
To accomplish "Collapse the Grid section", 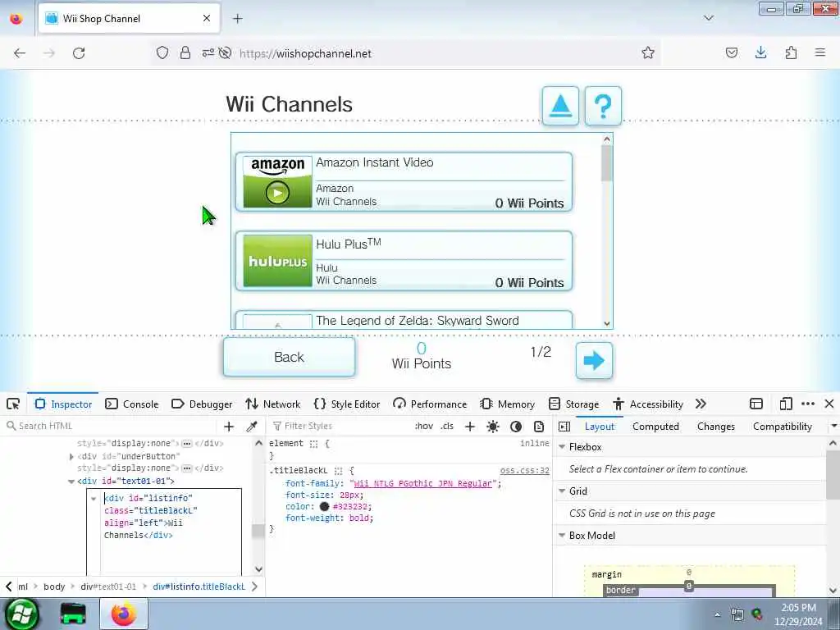I will pyautogui.click(x=562, y=491).
